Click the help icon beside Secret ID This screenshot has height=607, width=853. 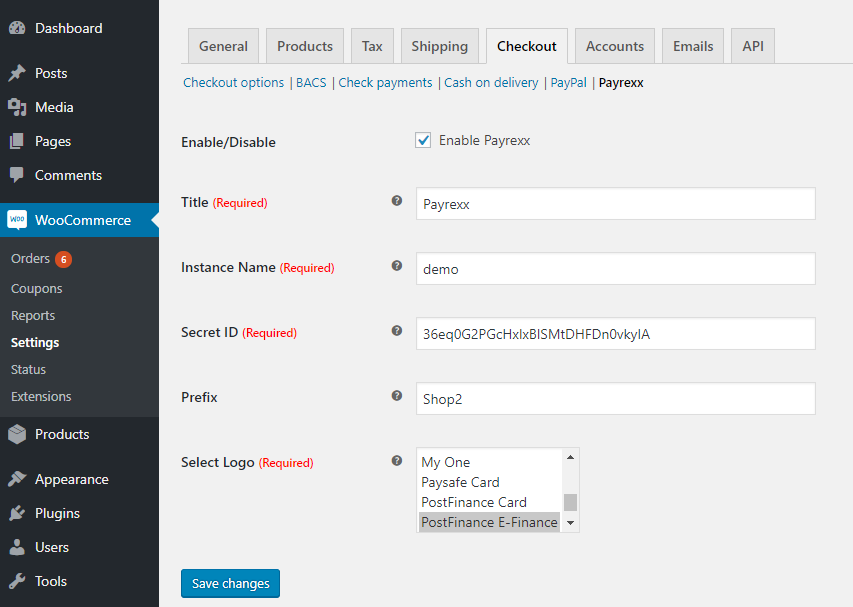pyautogui.click(x=396, y=331)
